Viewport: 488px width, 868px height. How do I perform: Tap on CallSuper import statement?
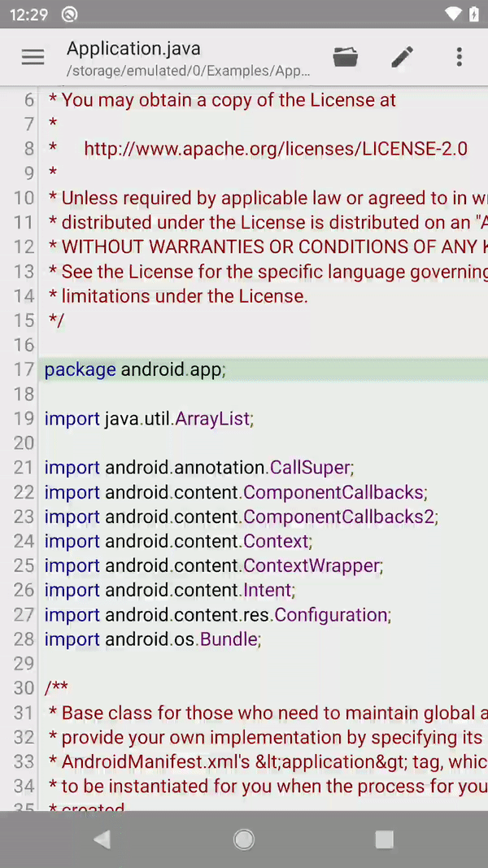[309, 468]
